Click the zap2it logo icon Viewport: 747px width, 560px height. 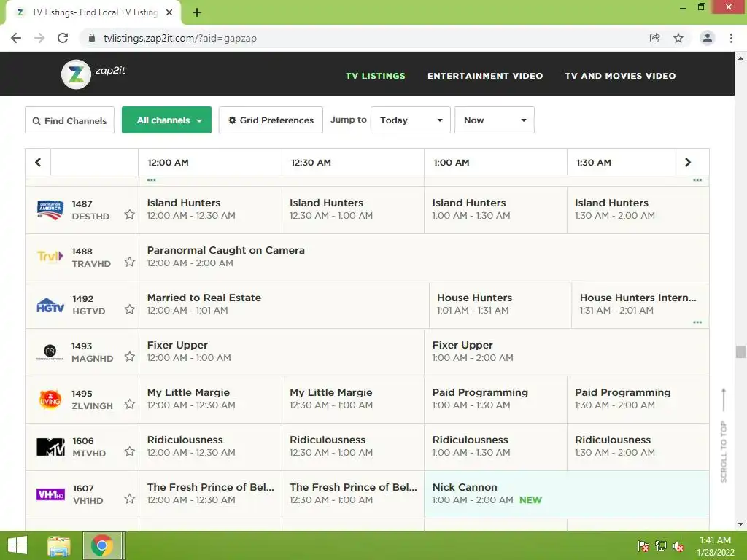76,74
